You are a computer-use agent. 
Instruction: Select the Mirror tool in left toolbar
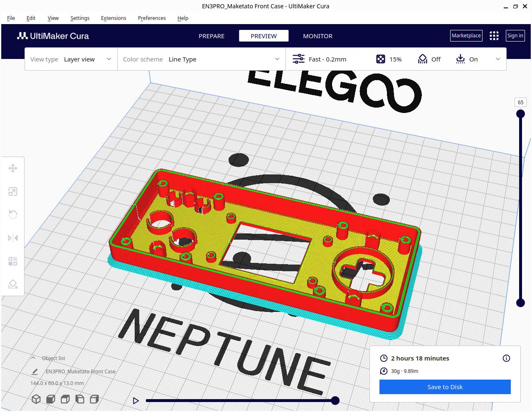coord(13,238)
